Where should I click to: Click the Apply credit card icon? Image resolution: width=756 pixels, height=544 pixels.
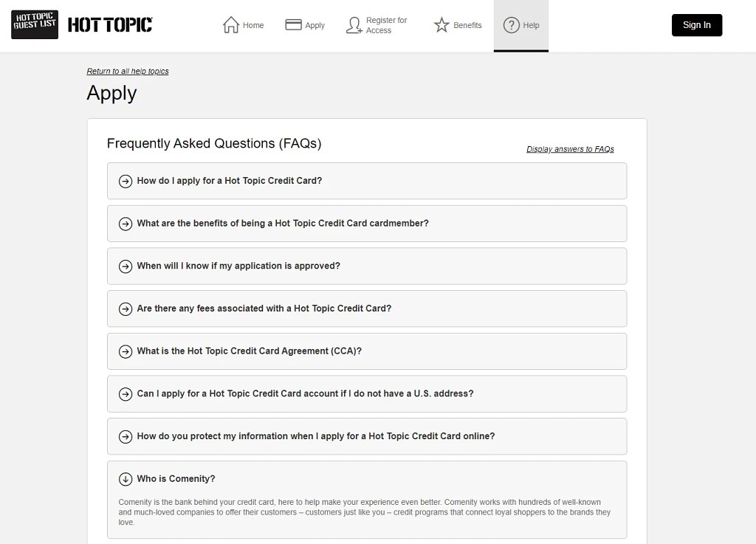(x=293, y=24)
